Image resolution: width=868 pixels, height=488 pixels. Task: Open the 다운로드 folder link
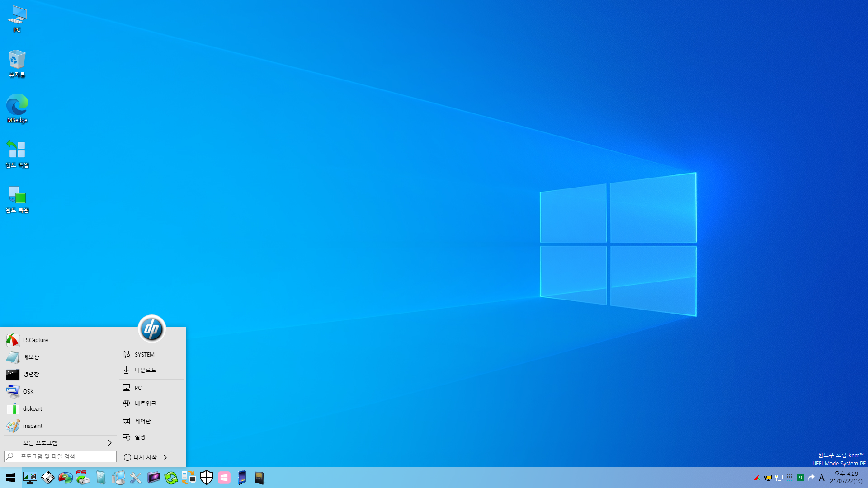[x=152, y=370]
